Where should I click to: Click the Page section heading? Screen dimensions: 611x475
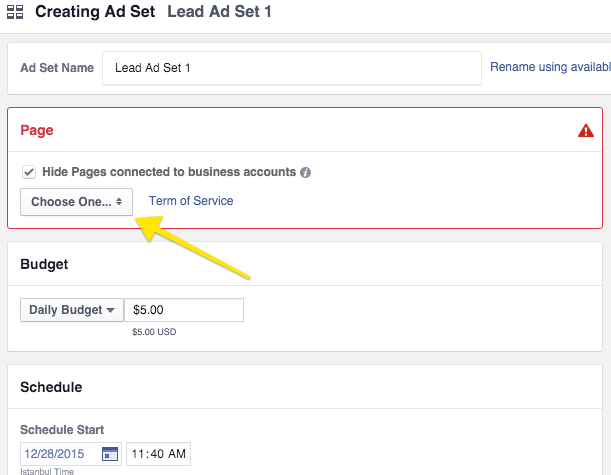pos(37,130)
